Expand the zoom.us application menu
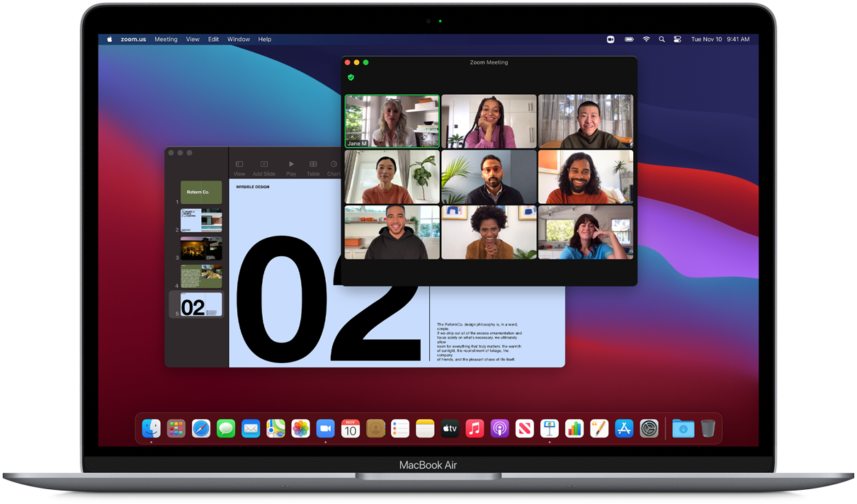 pos(133,40)
